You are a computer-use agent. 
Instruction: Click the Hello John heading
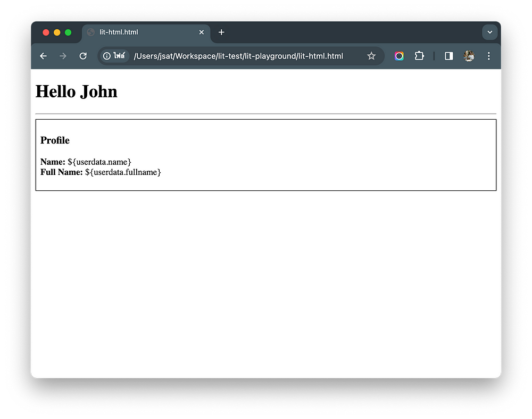[76, 91]
